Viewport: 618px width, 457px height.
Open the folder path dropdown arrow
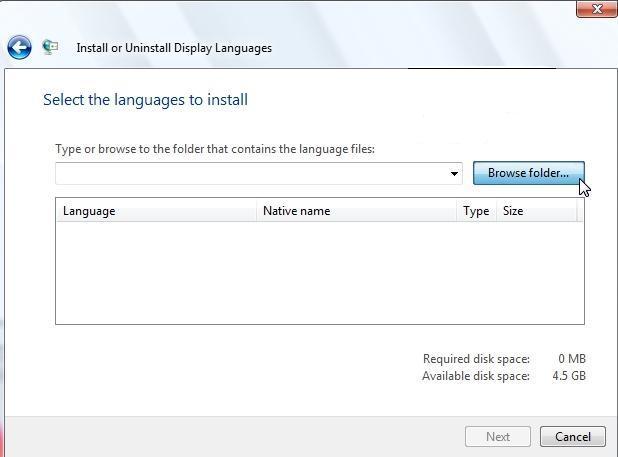(x=454, y=174)
